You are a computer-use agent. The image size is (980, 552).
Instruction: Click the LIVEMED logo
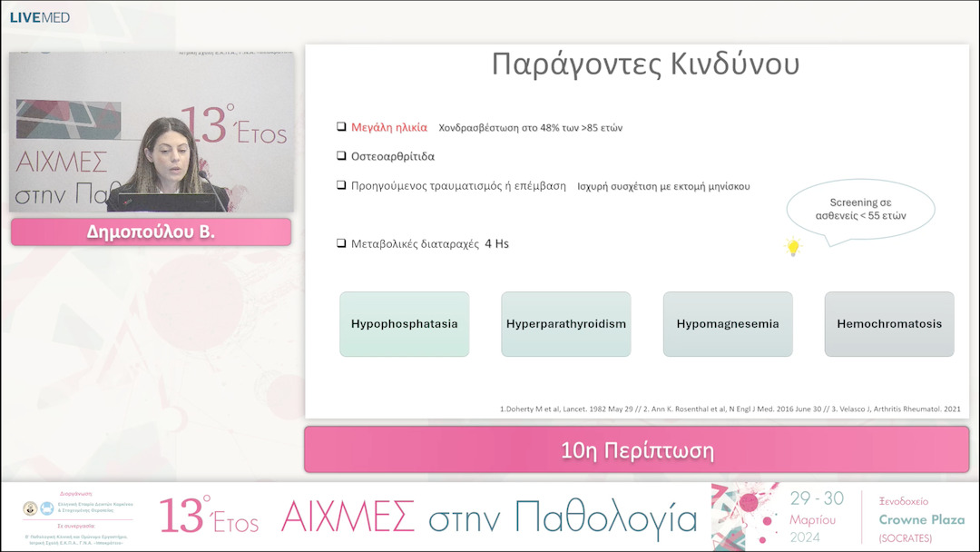(41, 15)
